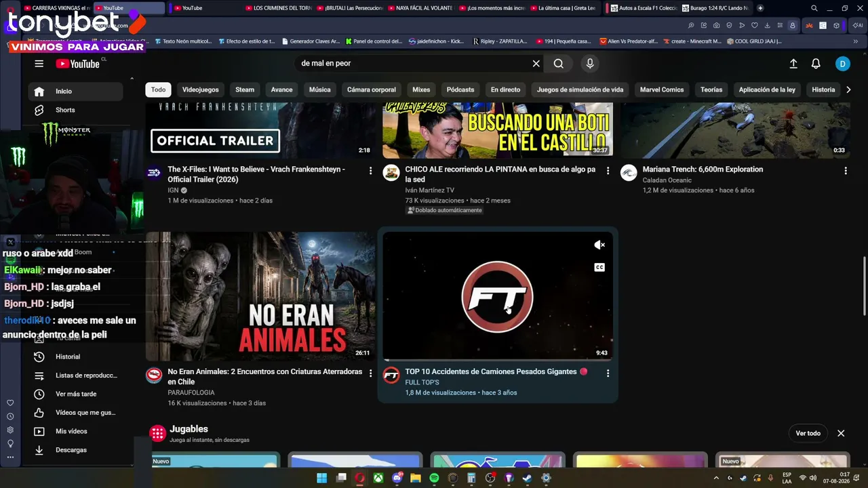The height and width of the screenshot is (488, 868).
Task: Select the 'Steam' filter chip
Action: click(245, 89)
